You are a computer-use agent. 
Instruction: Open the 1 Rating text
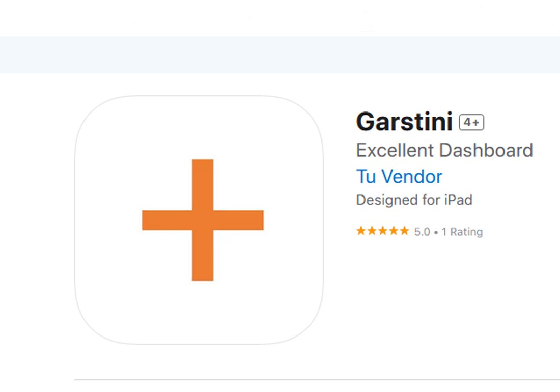(x=462, y=232)
